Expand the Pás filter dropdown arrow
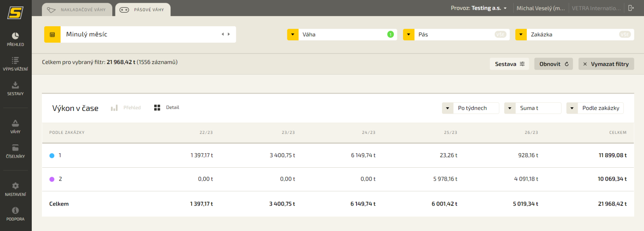 click(409, 35)
